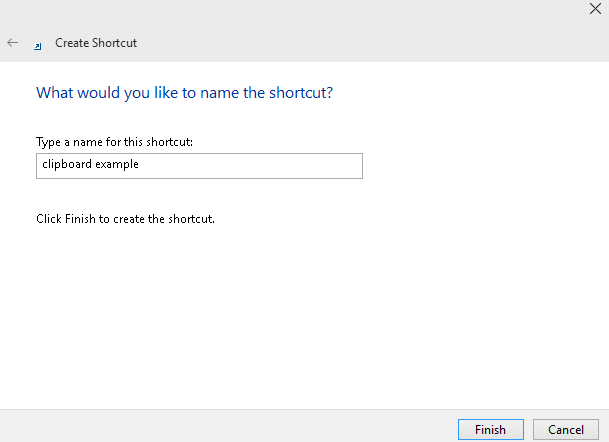Click blank white area below the instructions
The height and width of the screenshot is (442, 609).
300,320
